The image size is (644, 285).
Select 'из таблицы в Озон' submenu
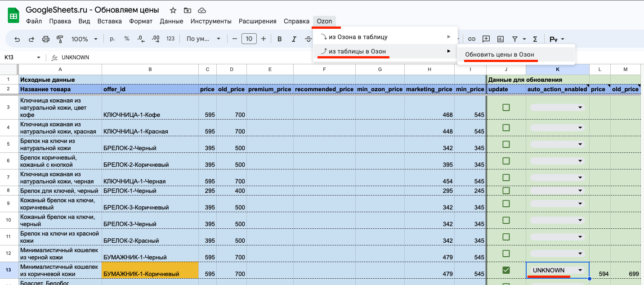point(385,51)
